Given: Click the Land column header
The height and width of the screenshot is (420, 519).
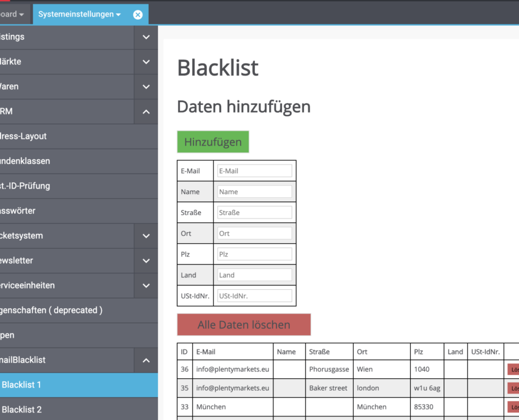Looking at the screenshot, I should point(456,352).
